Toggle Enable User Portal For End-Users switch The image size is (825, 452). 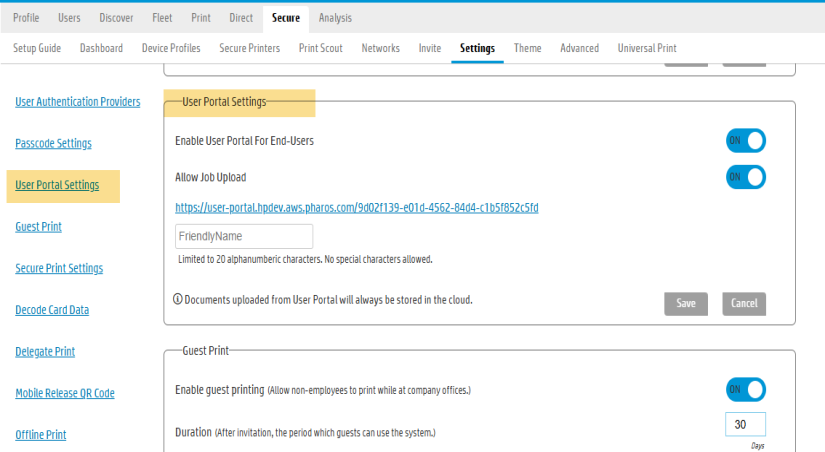pyautogui.click(x=746, y=140)
